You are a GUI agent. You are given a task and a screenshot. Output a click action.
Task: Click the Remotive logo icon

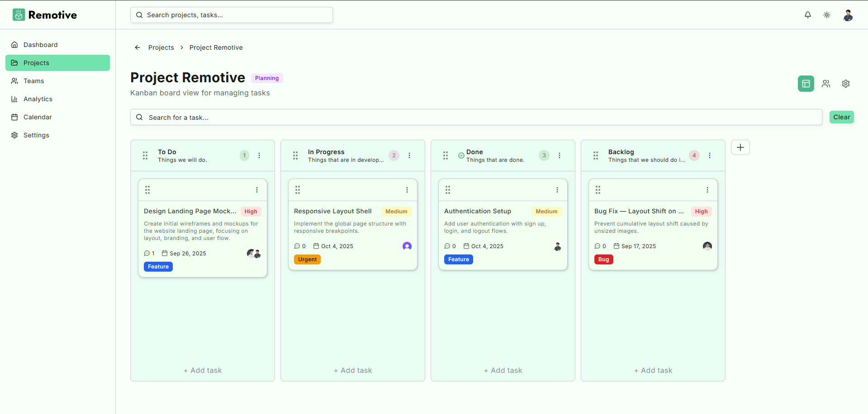pos(19,15)
